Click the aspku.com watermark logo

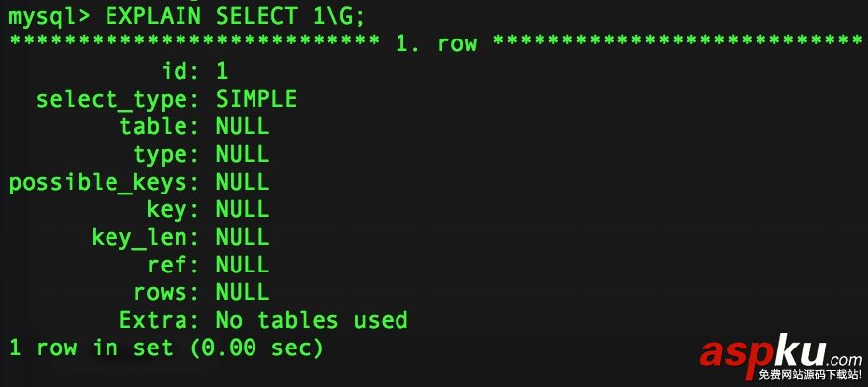coord(780,350)
